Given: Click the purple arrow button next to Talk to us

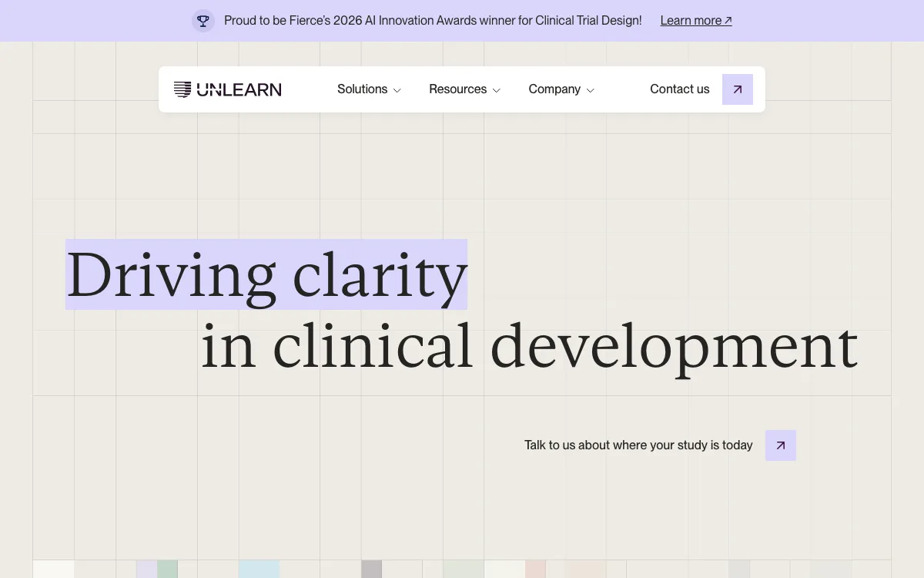Looking at the screenshot, I should [x=781, y=445].
